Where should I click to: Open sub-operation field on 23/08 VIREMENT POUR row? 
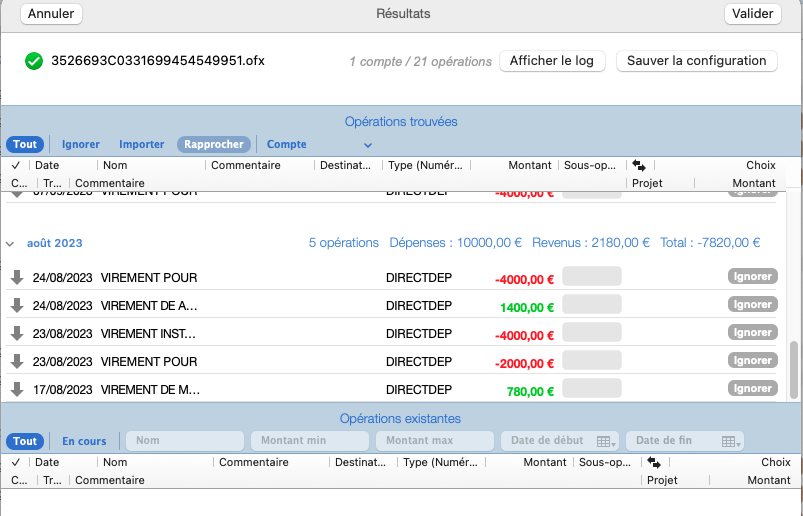(x=592, y=361)
